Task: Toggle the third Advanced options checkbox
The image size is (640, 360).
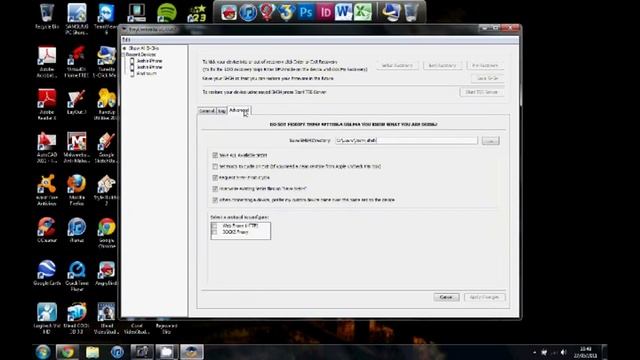Action: point(215,178)
